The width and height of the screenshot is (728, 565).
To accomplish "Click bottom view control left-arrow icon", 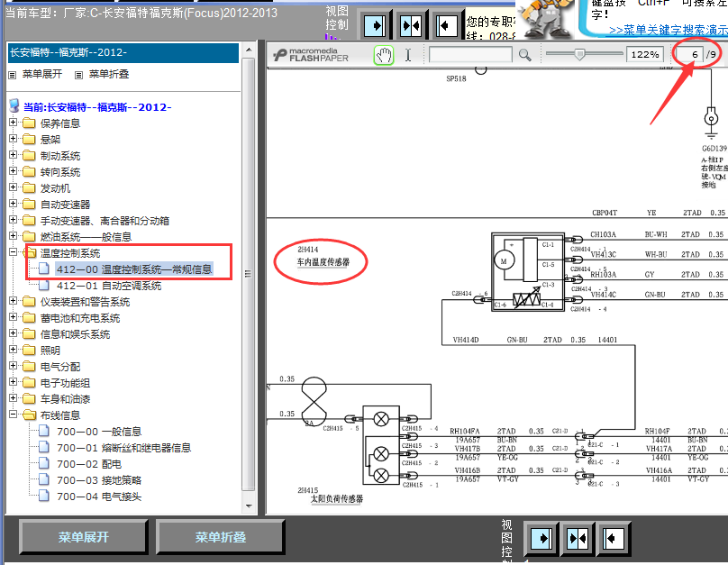I will pos(614,539).
